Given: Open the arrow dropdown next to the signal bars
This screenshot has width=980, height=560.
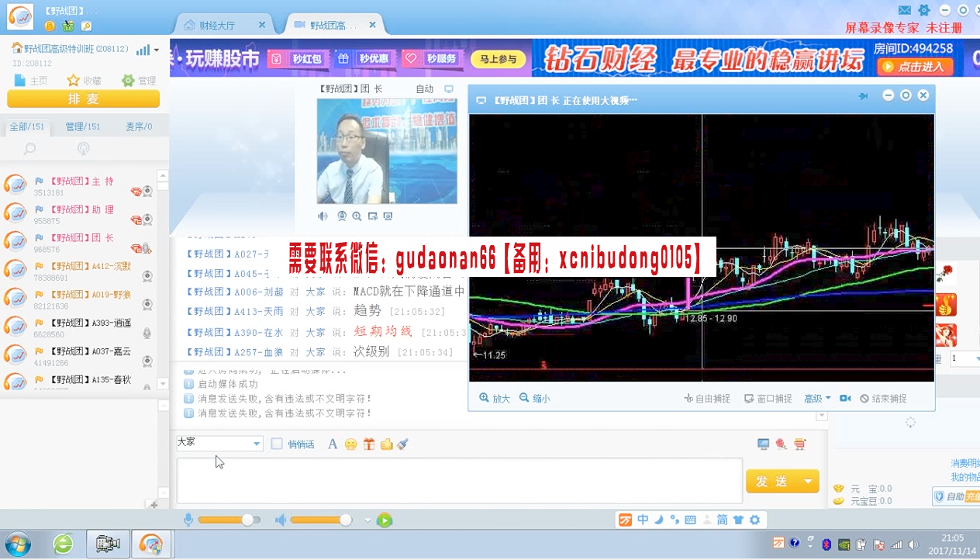Looking at the screenshot, I should pyautogui.click(x=157, y=50).
